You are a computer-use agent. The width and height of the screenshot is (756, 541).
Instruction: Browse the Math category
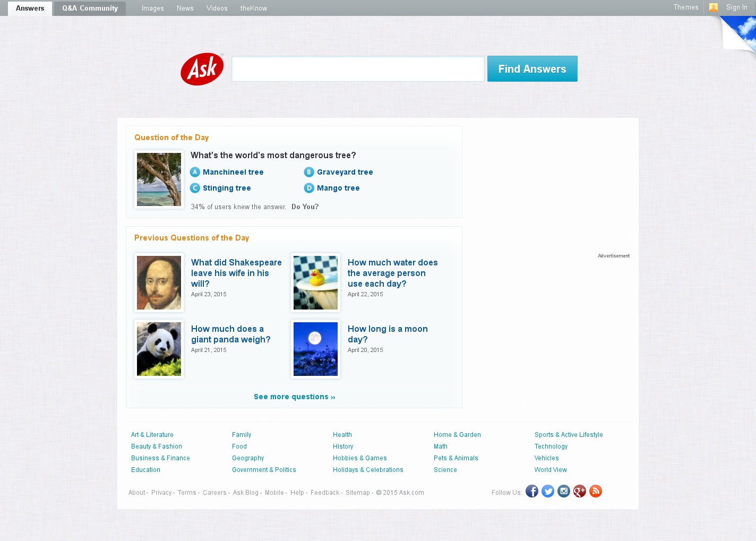(x=441, y=446)
